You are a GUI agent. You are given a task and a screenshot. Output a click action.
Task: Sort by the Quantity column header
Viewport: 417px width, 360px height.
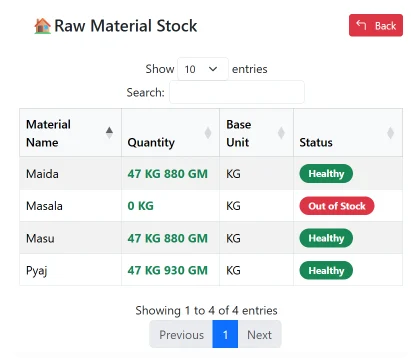point(170,133)
